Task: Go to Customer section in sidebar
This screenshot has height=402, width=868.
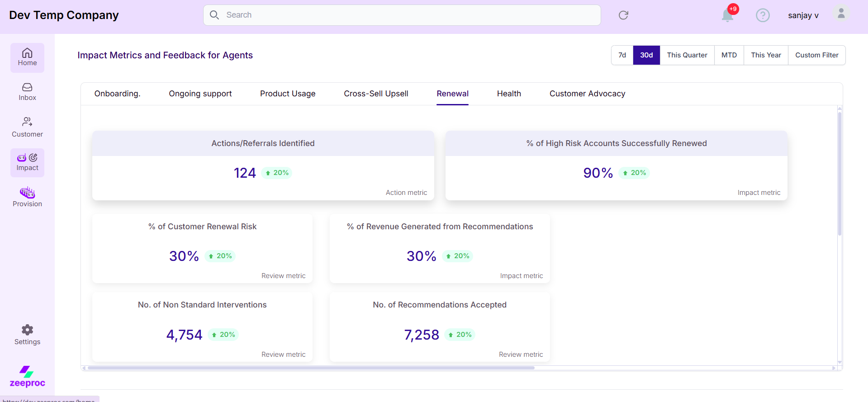Action: (x=27, y=127)
